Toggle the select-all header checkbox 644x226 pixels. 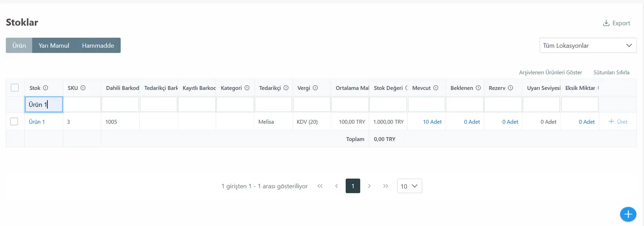(15, 88)
